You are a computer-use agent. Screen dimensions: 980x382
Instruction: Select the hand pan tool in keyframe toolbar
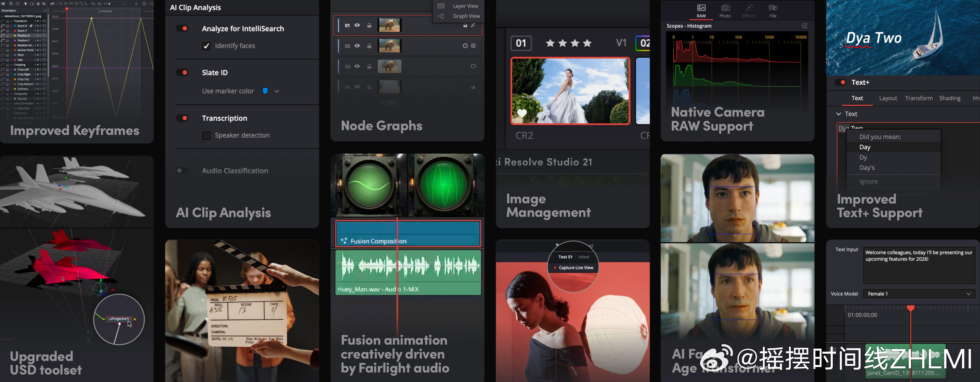[x=38, y=4]
